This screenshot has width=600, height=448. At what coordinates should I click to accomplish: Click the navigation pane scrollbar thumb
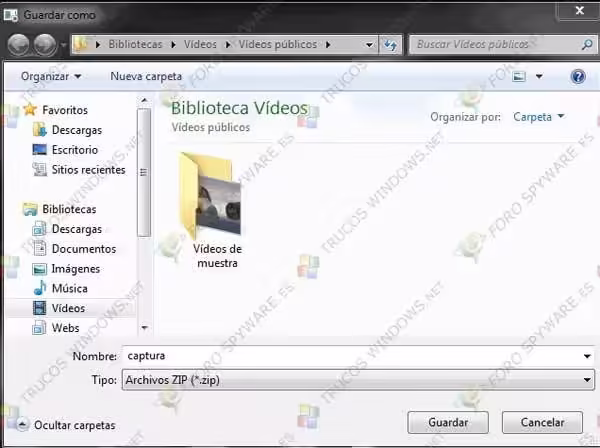pyautogui.click(x=144, y=172)
